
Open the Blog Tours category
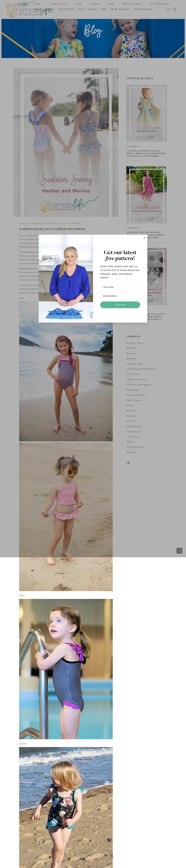click(131, 353)
